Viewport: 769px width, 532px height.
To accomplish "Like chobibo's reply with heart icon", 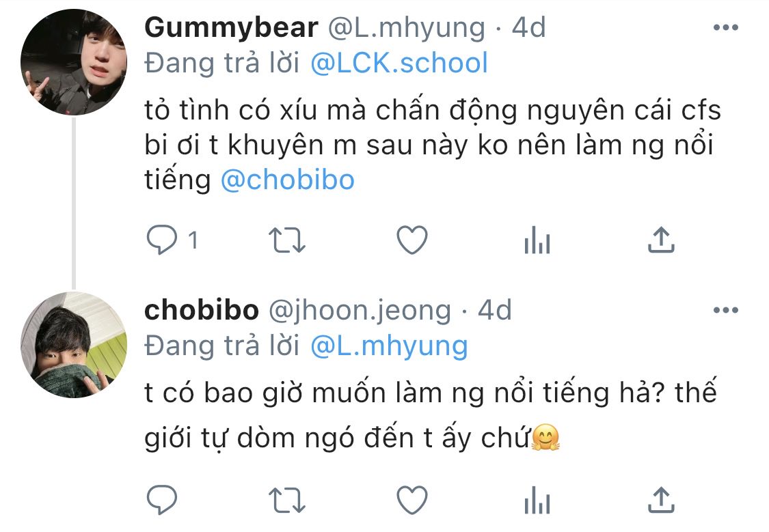I will pyautogui.click(x=412, y=500).
